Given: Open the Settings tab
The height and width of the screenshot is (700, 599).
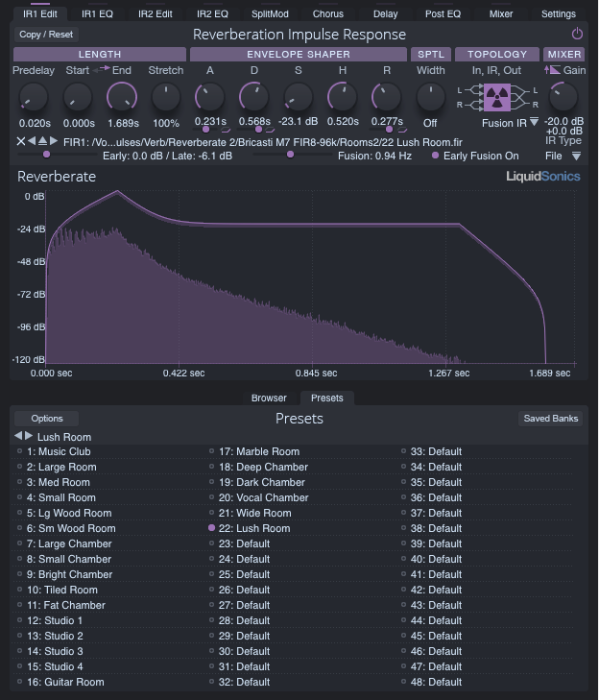Looking at the screenshot, I should [x=559, y=13].
